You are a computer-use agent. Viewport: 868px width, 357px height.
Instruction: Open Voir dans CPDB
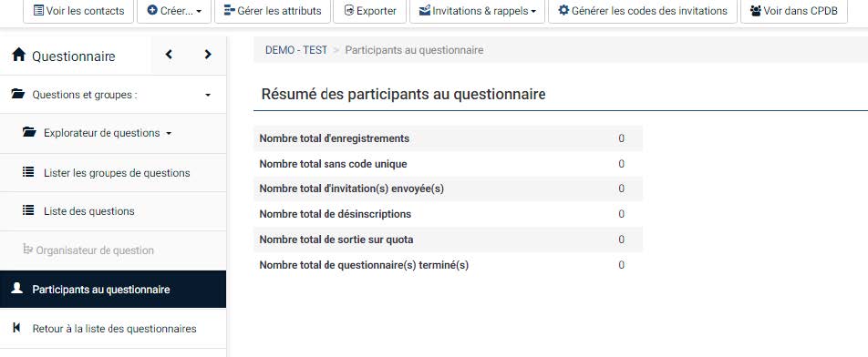coord(794,11)
